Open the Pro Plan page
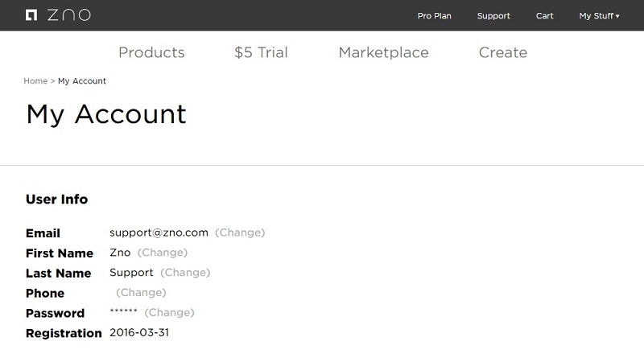The height and width of the screenshot is (358, 644). [434, 15]
